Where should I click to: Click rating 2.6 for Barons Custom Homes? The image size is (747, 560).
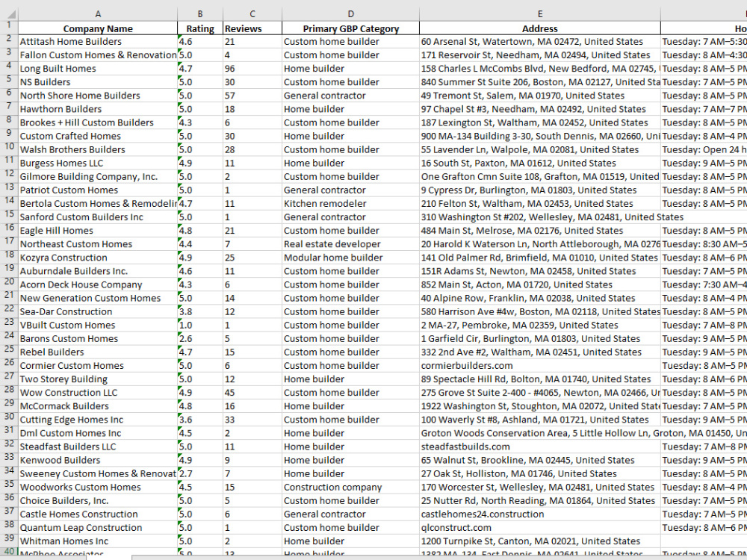[x=200, y=338]
